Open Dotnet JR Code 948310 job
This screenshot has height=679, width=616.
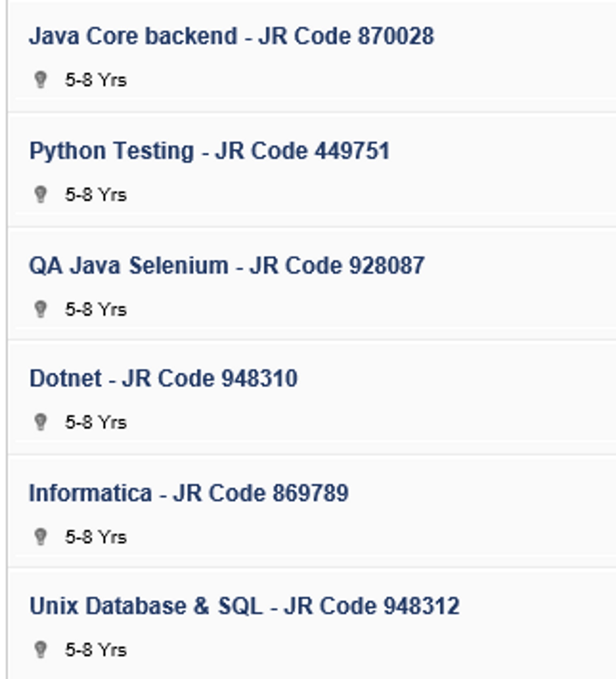tap(163, 378)
